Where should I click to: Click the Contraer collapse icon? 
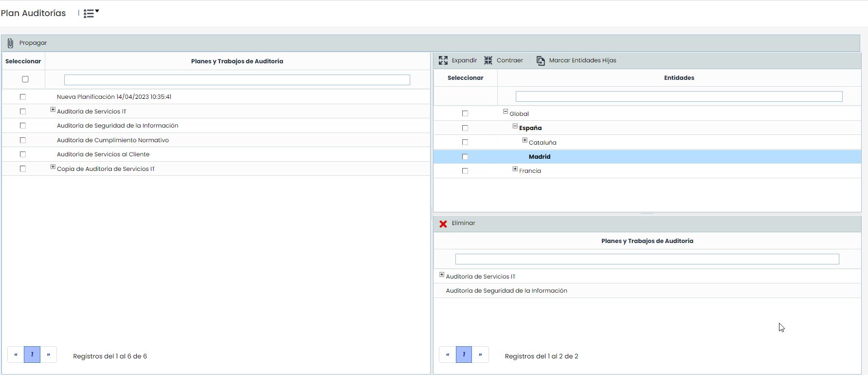(488, 60)
